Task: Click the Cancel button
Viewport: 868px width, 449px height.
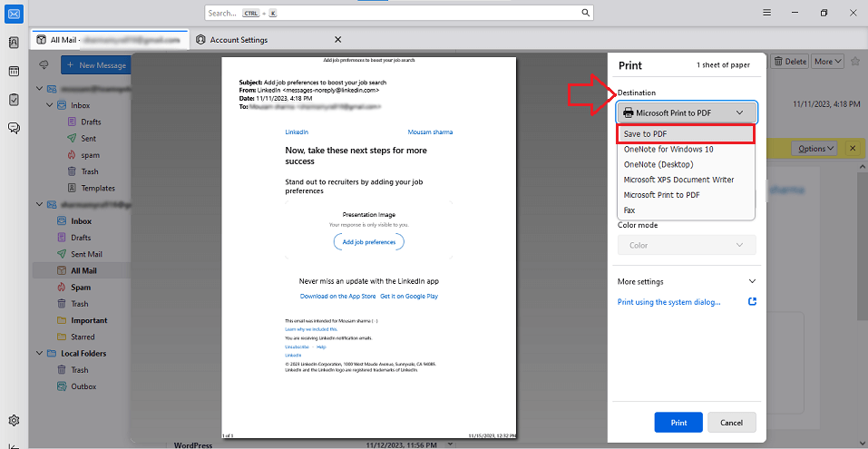Action: 732,423
